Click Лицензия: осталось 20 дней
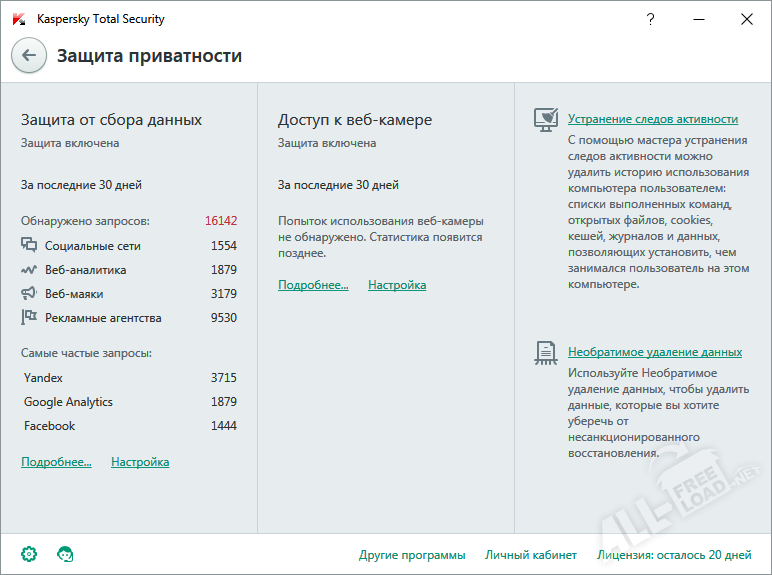Screen dimensions: 772x575 point(674,555)
